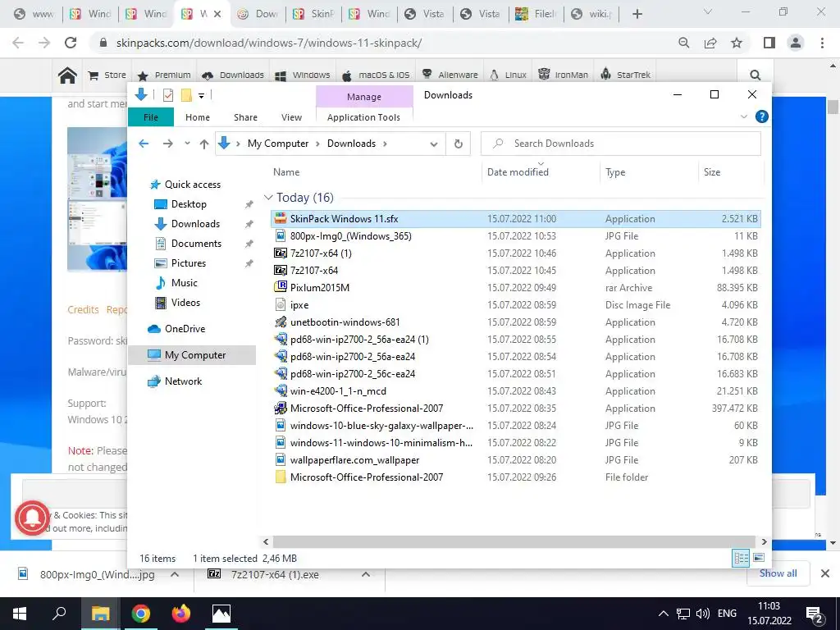Open Windows Start menu

(x=20, y=614)
